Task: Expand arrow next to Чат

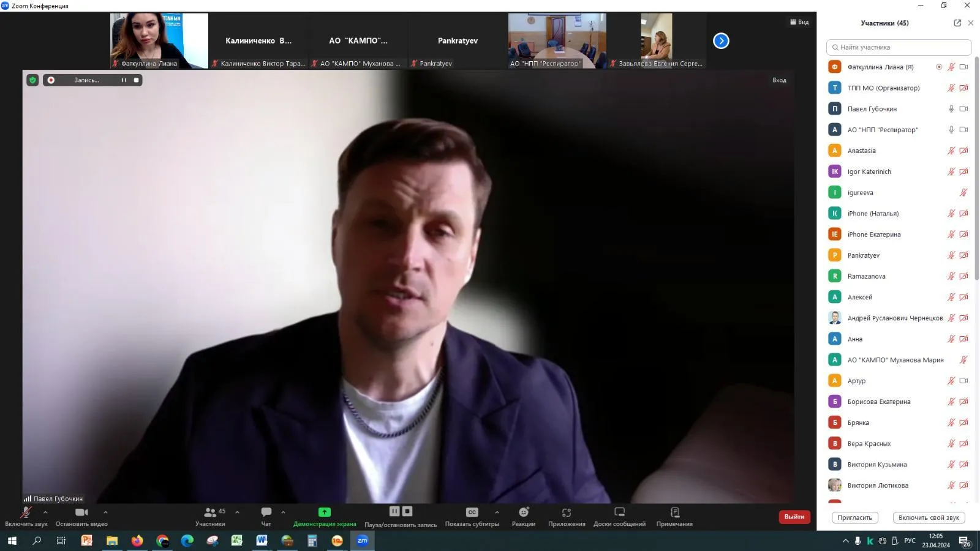Action: pos(283,512)
